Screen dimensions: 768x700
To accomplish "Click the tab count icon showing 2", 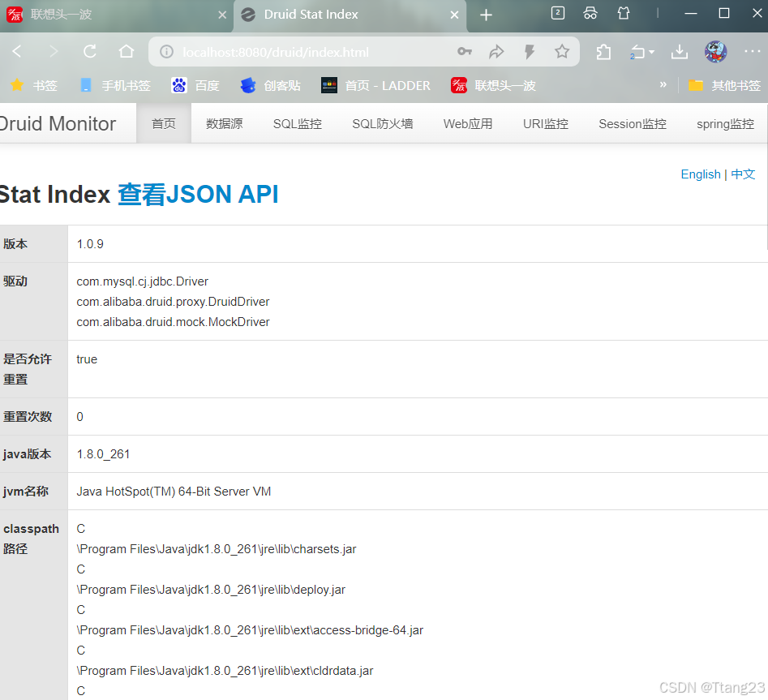I will tap(558, 13).
